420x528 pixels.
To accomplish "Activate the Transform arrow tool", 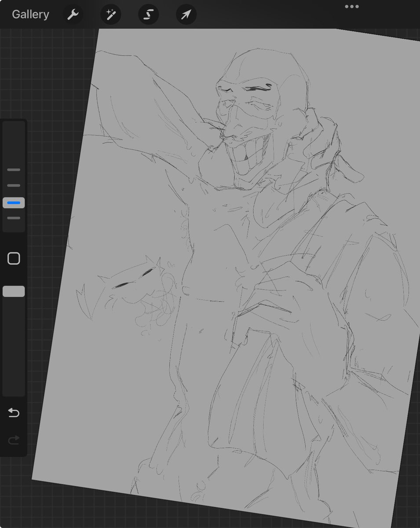I will [x=186, y=15].
